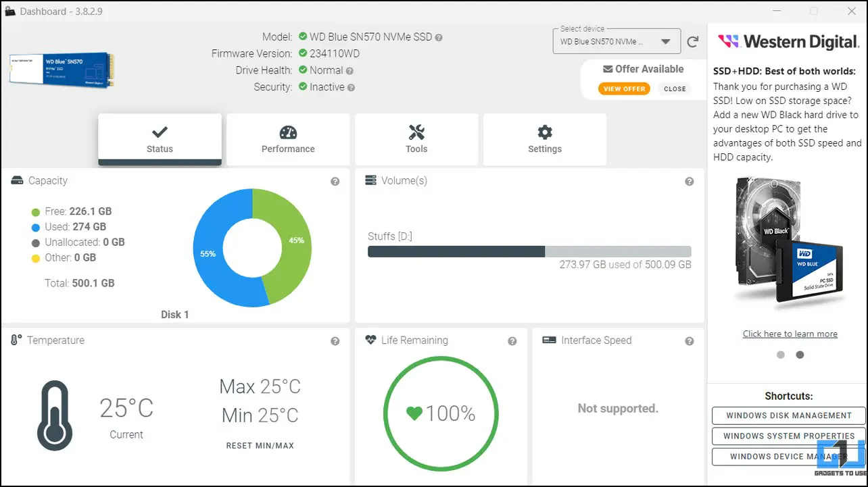The width and height of the screenshot is (868, 487).
Task: Click the Volume(s) header icon
Action: (370, 181)
